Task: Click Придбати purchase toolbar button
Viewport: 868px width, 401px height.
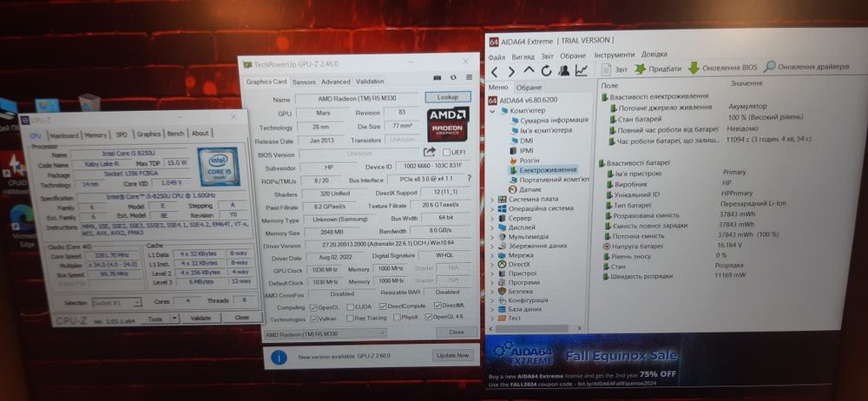Action: [x=657, y=69]
